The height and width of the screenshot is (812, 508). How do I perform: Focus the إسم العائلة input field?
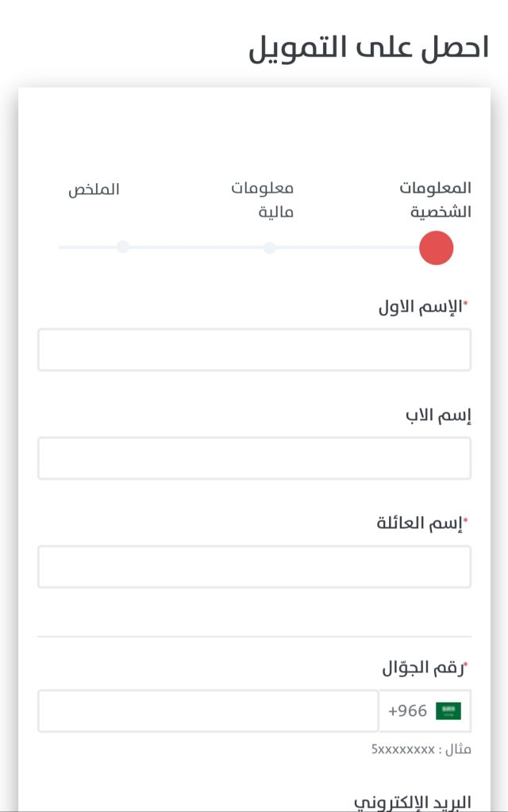click(x=254, y=566)
